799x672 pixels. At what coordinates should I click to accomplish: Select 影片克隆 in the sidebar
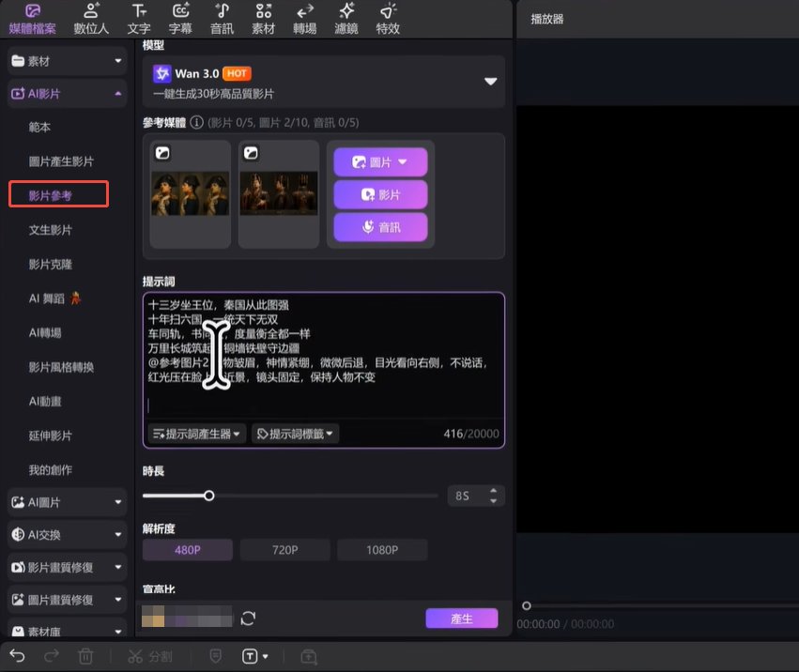click(x=51, y=265)
